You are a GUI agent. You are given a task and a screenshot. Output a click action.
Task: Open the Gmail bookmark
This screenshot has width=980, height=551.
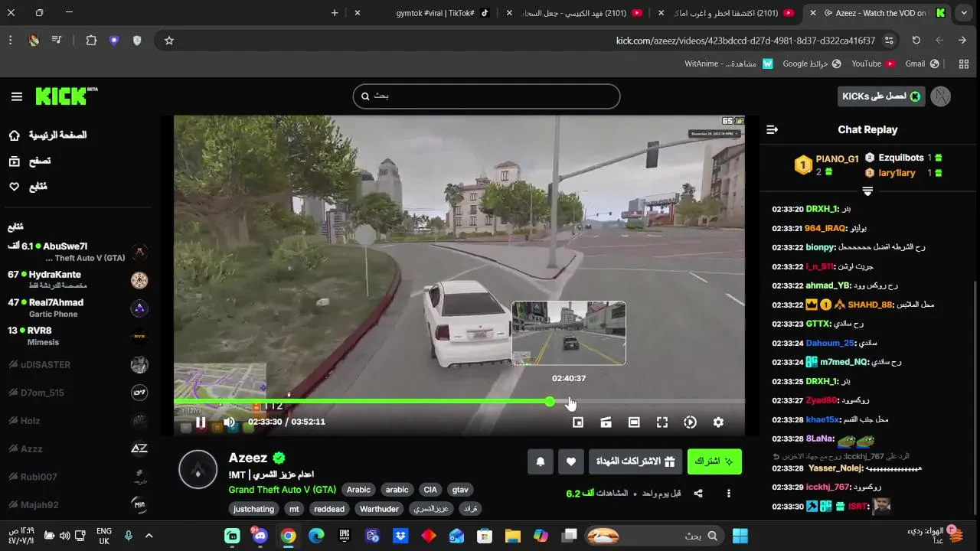click(921, 64)
